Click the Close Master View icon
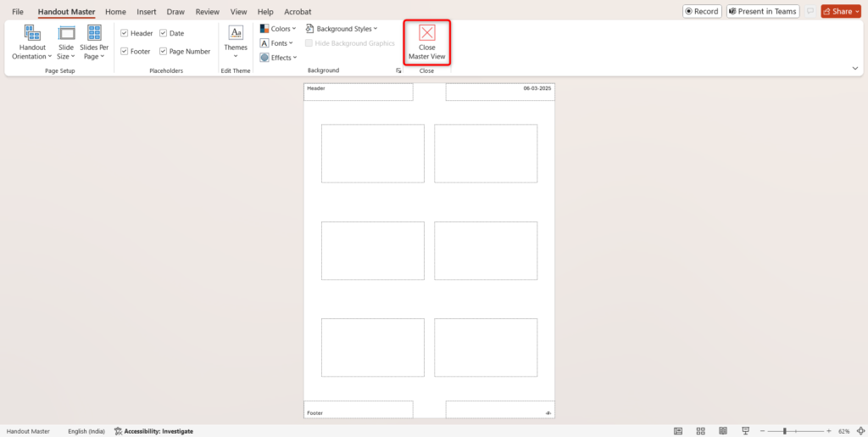The height and width of the screenshot is (437, 868). pos(427,34)
